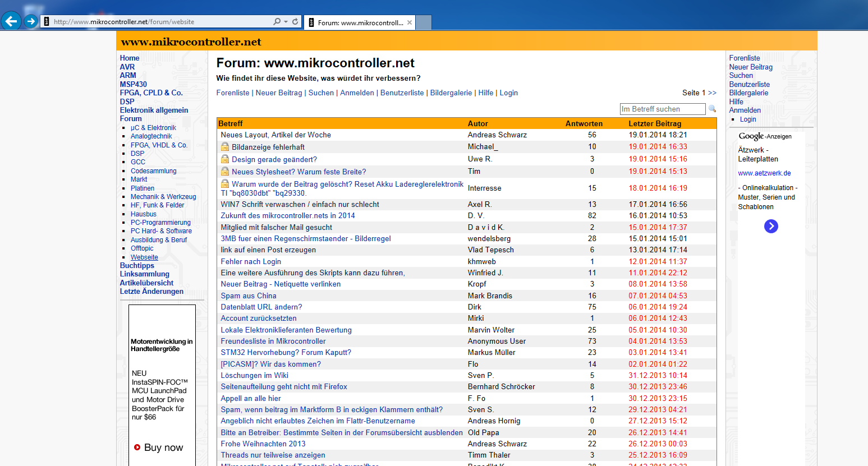Open MSP430 in left navigation
Viewport: 868px width, 466px height.
[134, 84]
